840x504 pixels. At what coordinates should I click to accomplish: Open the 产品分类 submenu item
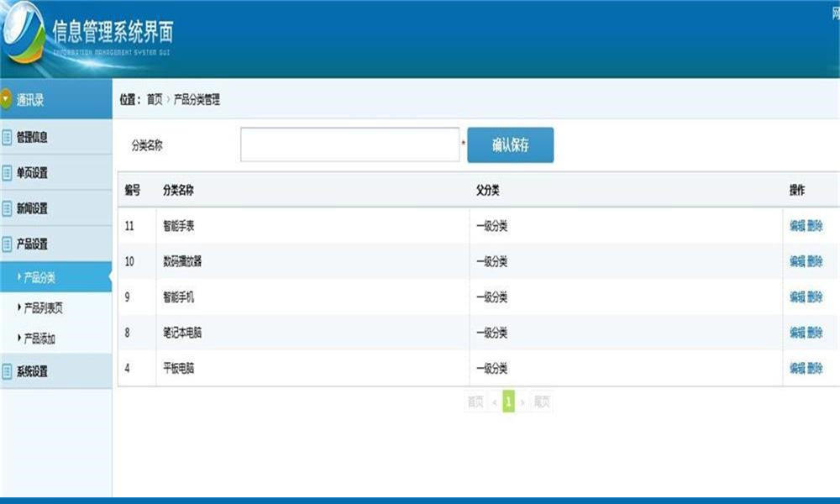[55, 277]
